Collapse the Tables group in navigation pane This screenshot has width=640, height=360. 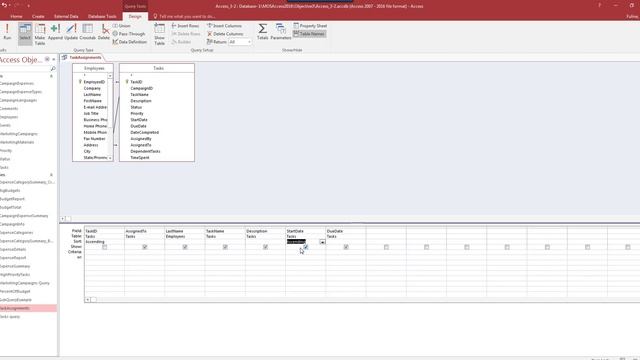[51, 76]
